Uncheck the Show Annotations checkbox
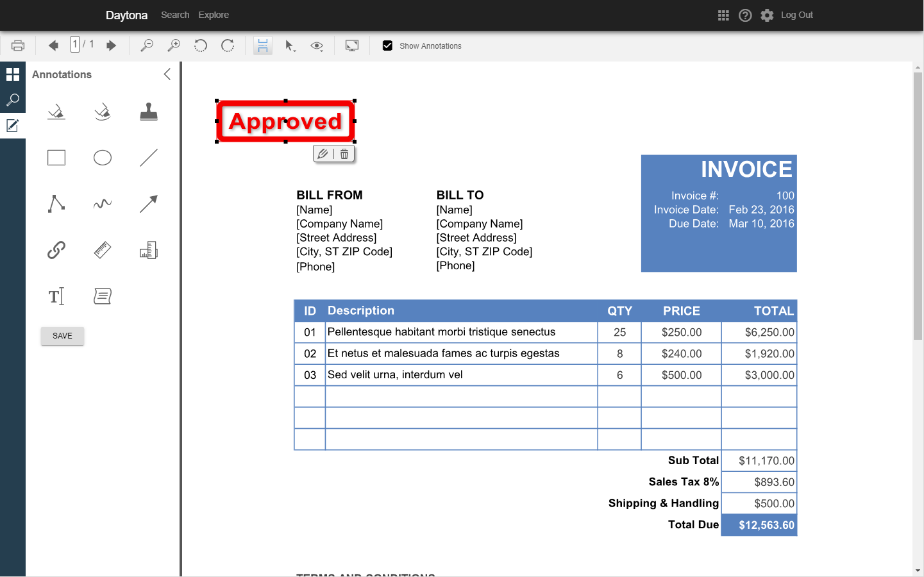The width and height of the screenshot is (924, 577). (x=387, y=46)
